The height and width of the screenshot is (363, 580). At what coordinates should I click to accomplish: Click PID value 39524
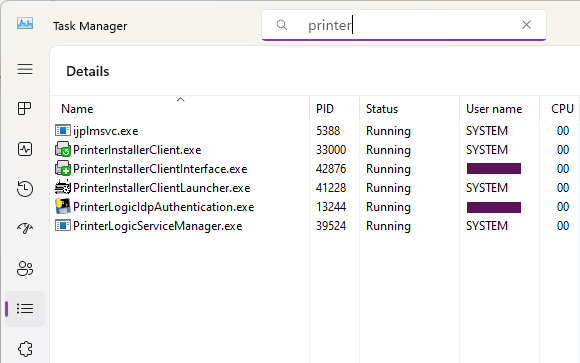click(331, 226)
